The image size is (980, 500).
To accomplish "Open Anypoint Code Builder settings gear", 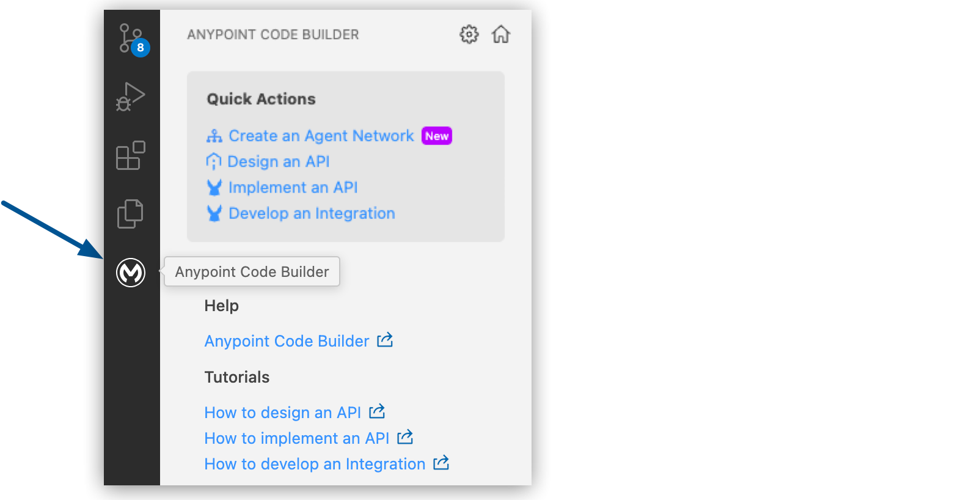I will pos(468,35).
